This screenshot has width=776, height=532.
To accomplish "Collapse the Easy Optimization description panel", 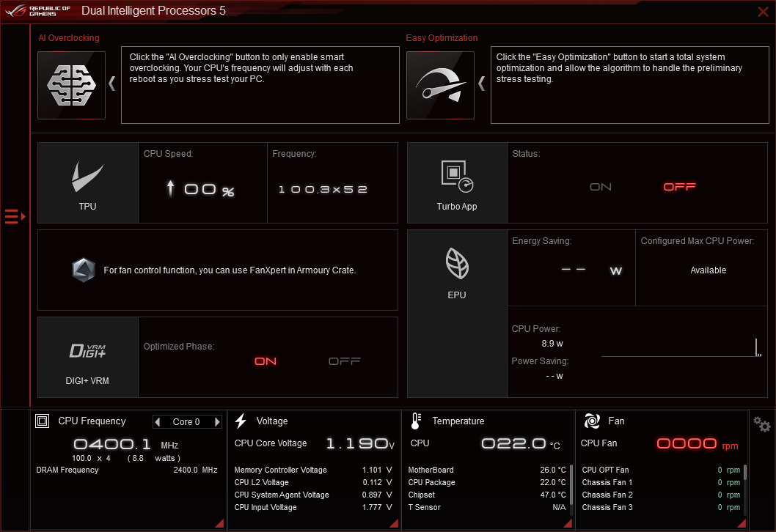I will (x=480, y=84).
